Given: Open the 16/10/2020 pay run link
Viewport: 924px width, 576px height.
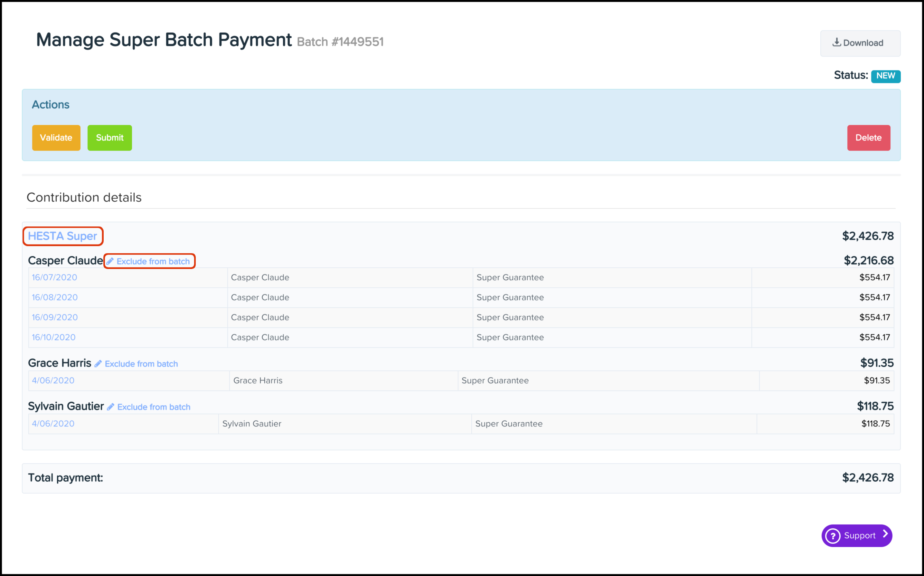Looking at the screenshot, I should click(54, 337).
